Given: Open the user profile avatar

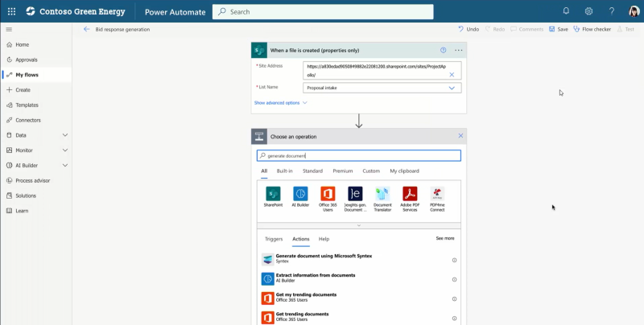Looking at the screenshot, I should point(634,11).
